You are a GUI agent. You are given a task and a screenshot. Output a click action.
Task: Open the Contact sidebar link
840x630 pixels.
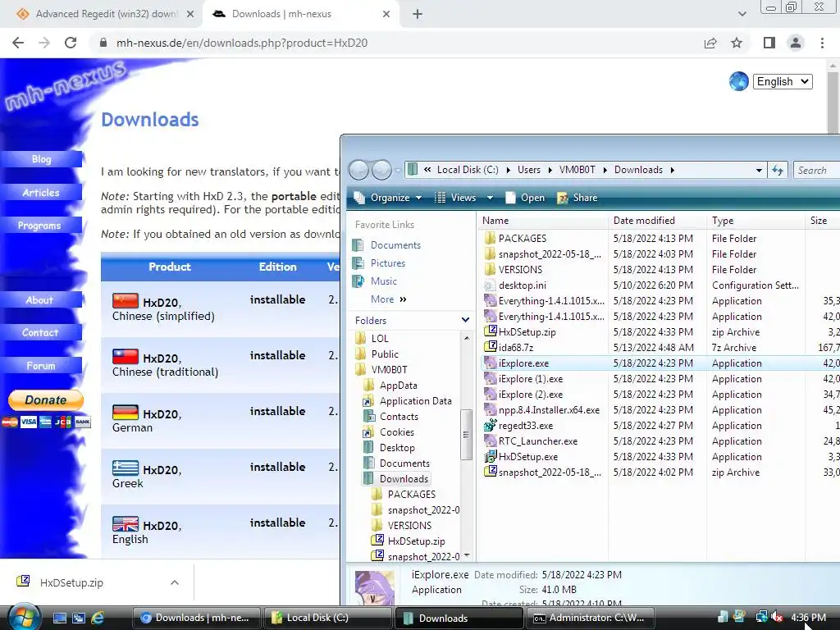41,333
